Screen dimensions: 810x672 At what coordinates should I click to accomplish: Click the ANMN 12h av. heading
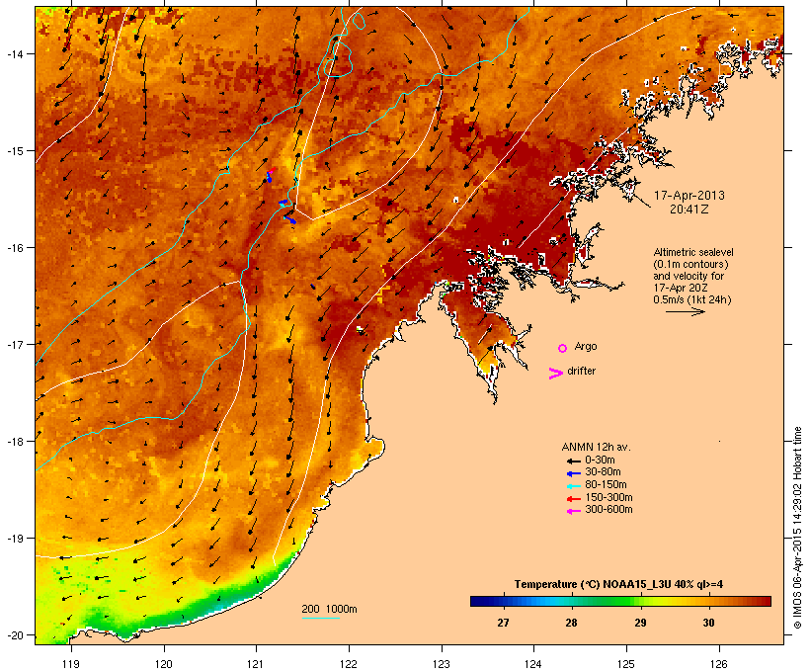596,447
